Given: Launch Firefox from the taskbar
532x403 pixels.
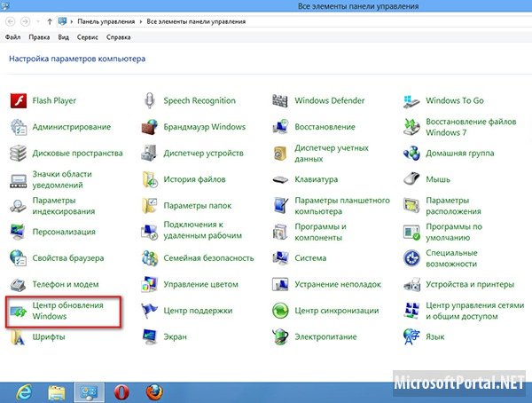Looking at the screenshot, I should coord(154,392).
